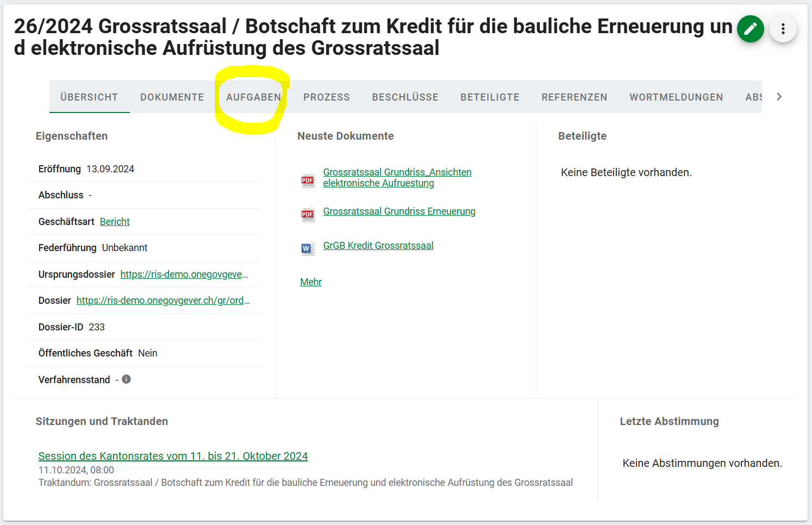
Task: Select the Prozess tab
Action: (326, 97)
